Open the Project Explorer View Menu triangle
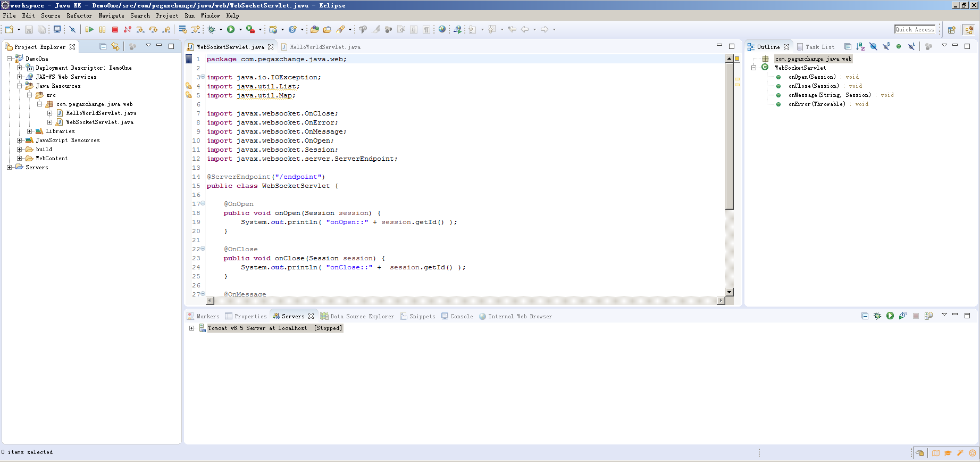This screenshot has width=980, height=462. [x=148, y=46]
